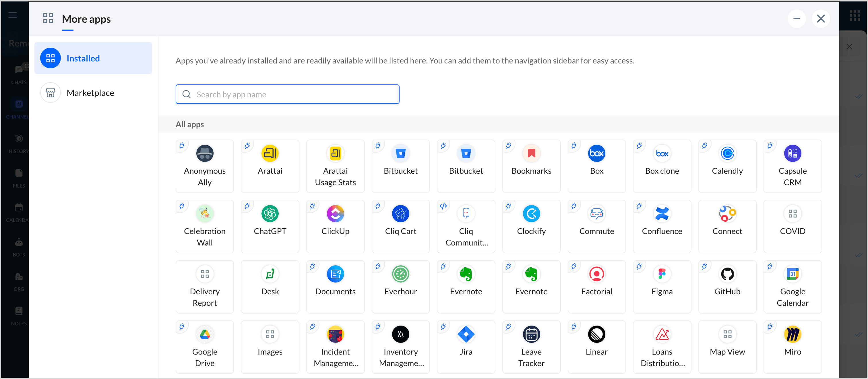The width and height of the screenshot is (868, 379).
Task: Open the Linear app
Action: 596,347
